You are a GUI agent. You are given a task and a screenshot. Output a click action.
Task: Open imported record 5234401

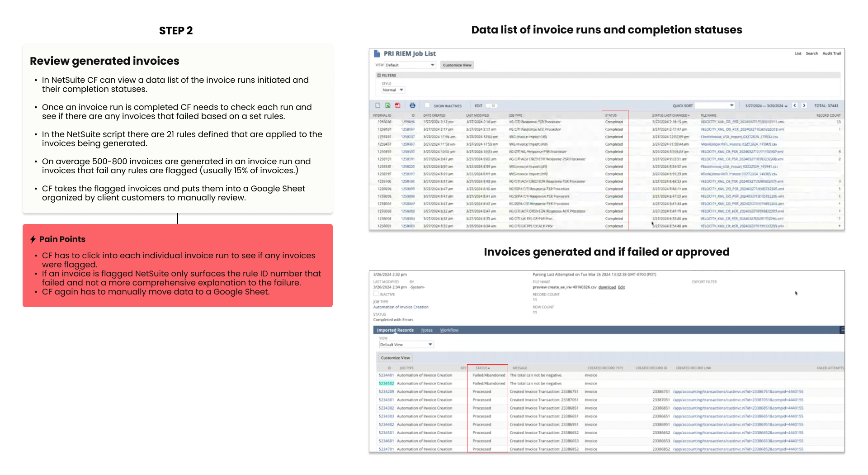click(386, 375)
